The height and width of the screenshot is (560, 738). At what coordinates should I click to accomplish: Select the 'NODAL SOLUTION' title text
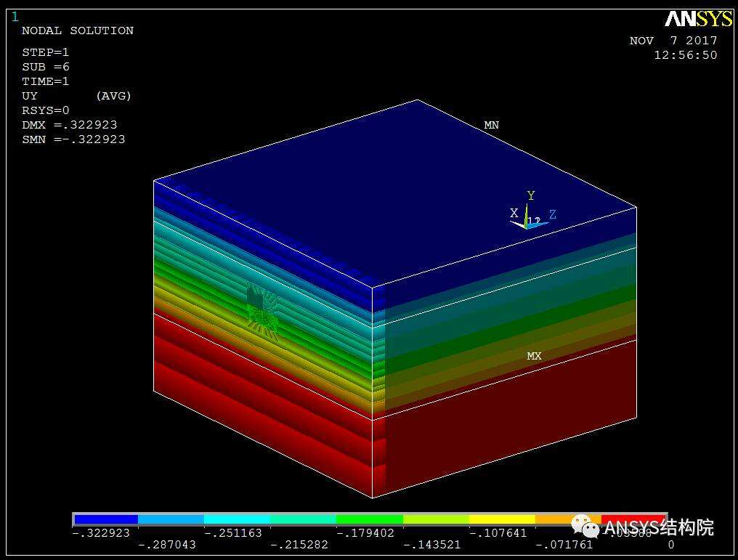[x=78, y=31]
